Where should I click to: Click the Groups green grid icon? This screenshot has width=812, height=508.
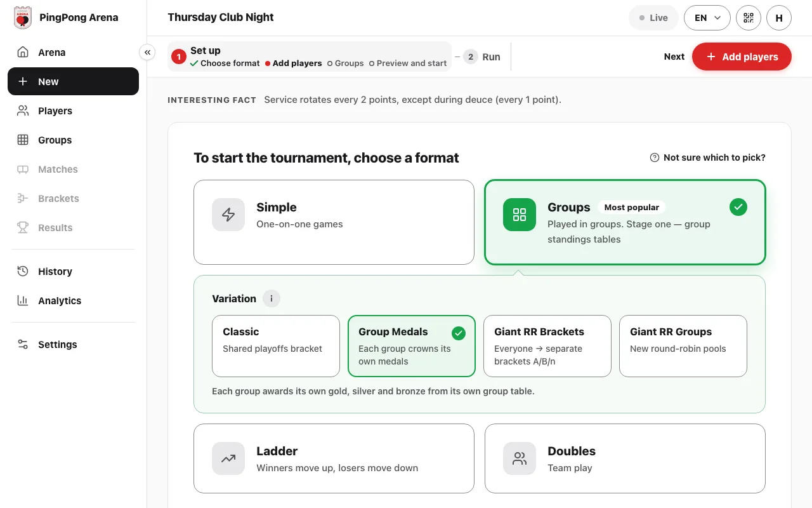tap(520, 215)
